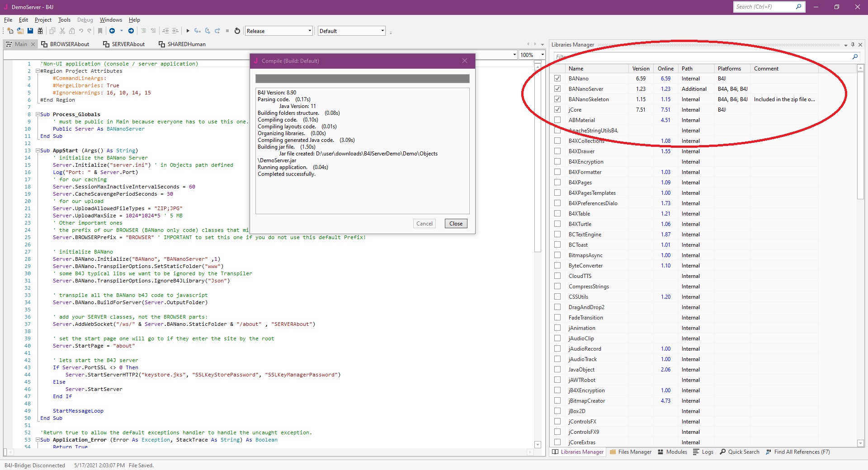The image size is (868, 470).
Task: Click the New file toolbar icon
Action: tap(10, 31)
